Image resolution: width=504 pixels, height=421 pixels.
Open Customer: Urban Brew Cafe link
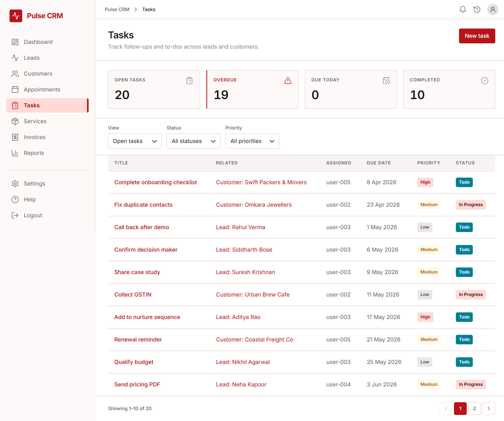click(x=253, y=295)
